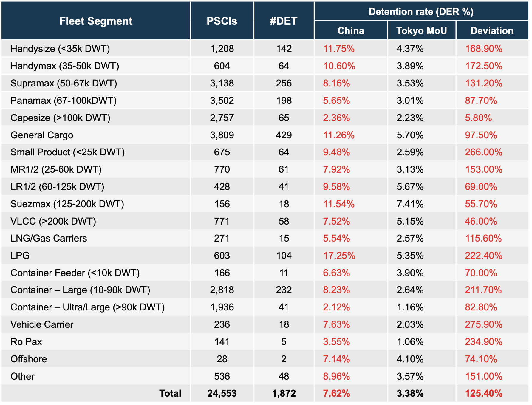
Task: Click the Total deviation 125.40% cell
Action: [484, 393]
